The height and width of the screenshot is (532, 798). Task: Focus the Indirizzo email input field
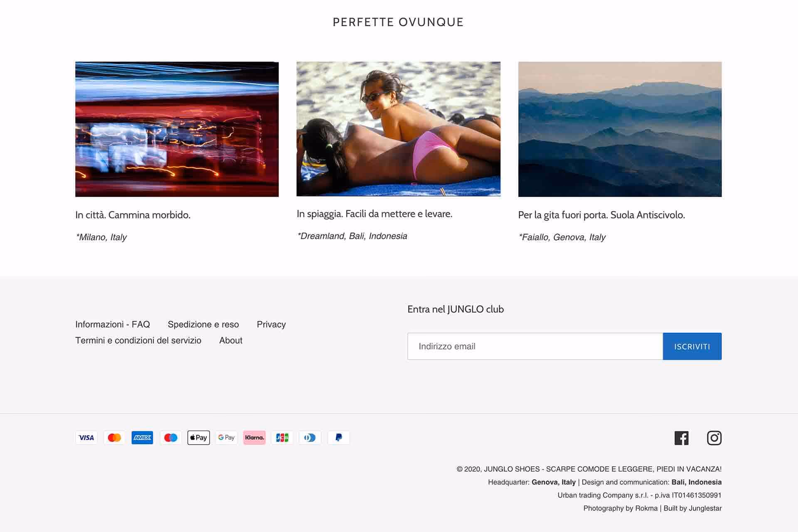(x=535, y=346)
